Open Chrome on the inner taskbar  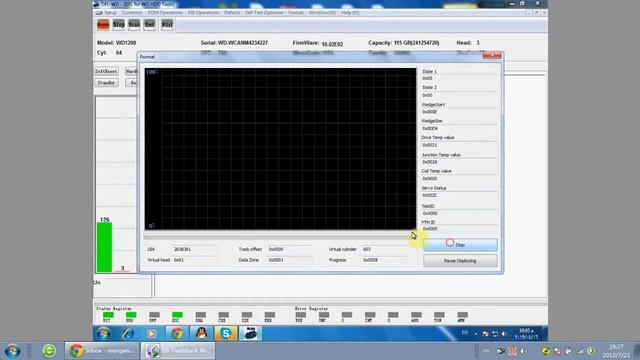(176, 333)
